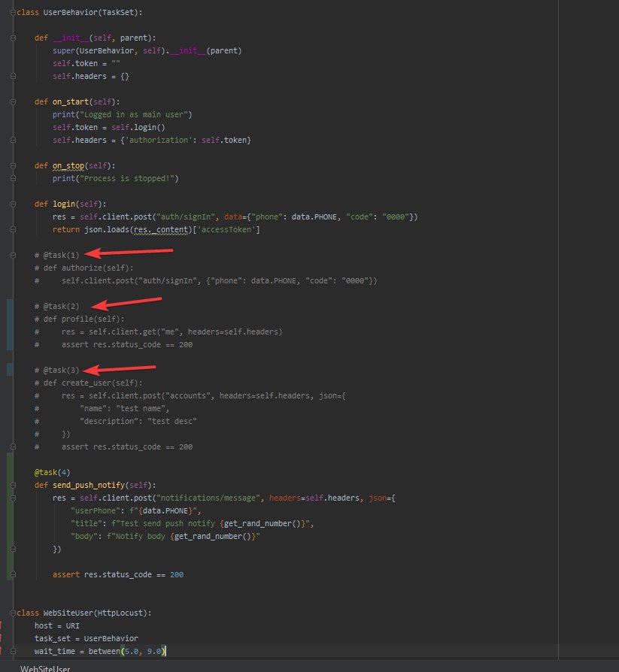
Task: Collapse the def send_push_notify method fold
Action: point(13,485)
